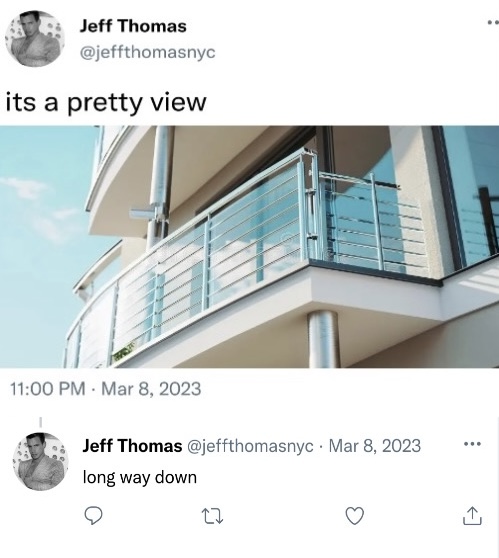This screenshot has height=558, width=499.
Task: Click the @jeffthomasnyc handle in the reply header
Action: point(250,446)
